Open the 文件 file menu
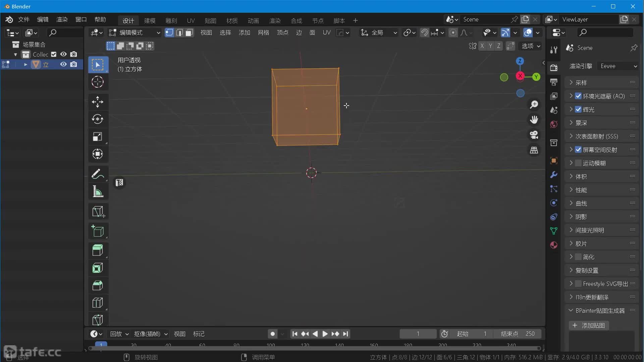 [23, 19]
